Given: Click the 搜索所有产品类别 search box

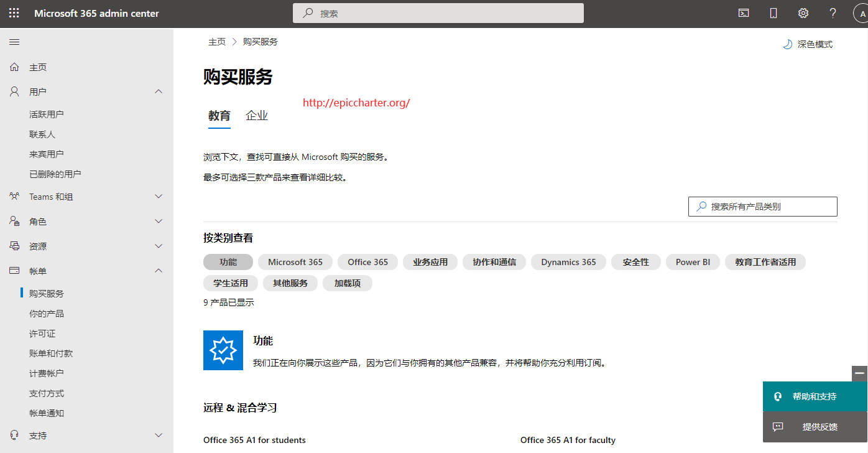Looking at the screenshot, I should pyautogui.click(x=763, y=206).
